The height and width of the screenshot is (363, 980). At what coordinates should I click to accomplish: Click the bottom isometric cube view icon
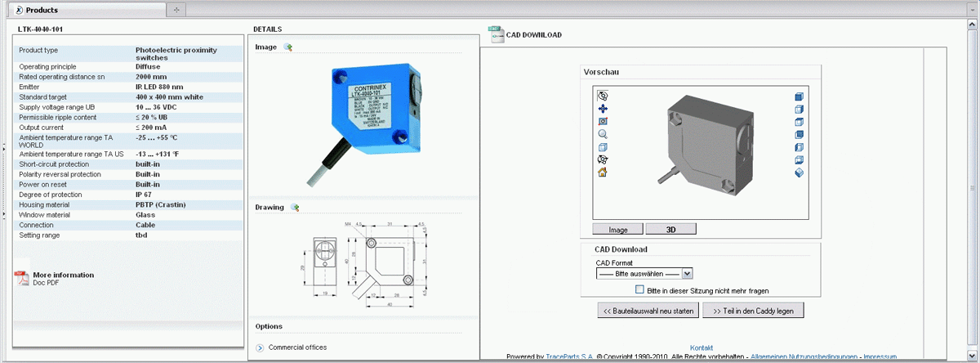(800, 173)
